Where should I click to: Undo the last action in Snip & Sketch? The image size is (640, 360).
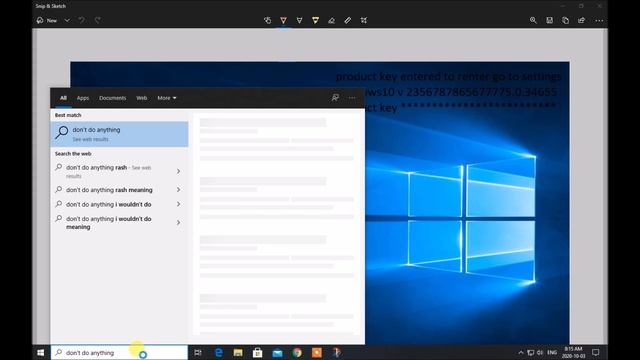pos(82,20)
